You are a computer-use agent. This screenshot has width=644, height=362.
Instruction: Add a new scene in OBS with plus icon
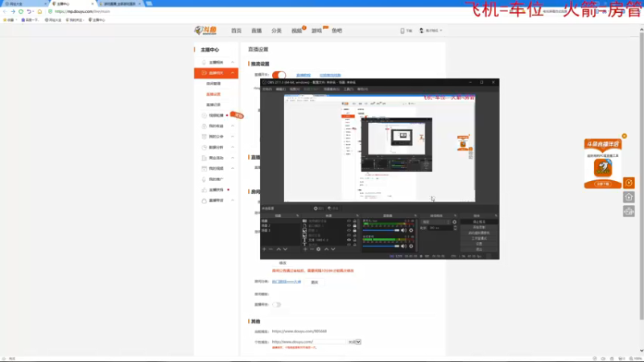[x=264, y=249]
